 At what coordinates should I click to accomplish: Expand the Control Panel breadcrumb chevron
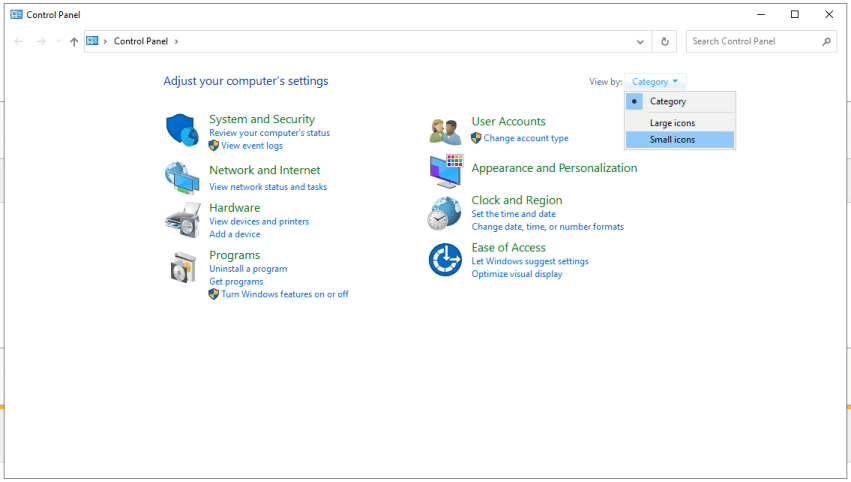click(x=177, y=42)
